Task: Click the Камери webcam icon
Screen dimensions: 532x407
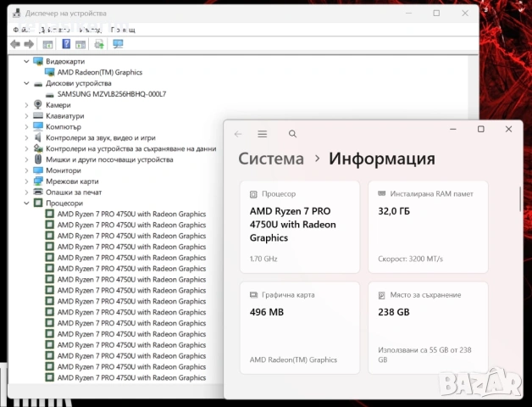Action: pos(38,104)
